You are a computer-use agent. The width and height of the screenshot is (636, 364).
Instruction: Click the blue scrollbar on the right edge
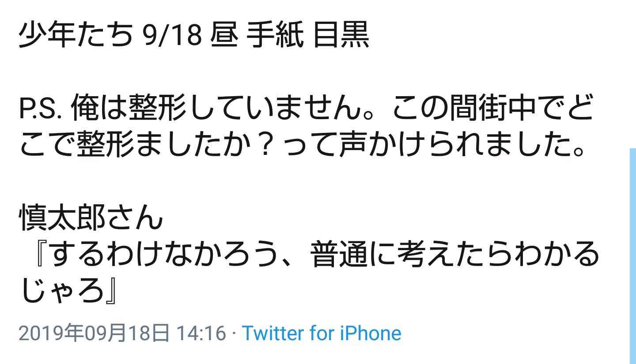click(x=632, y=256)
